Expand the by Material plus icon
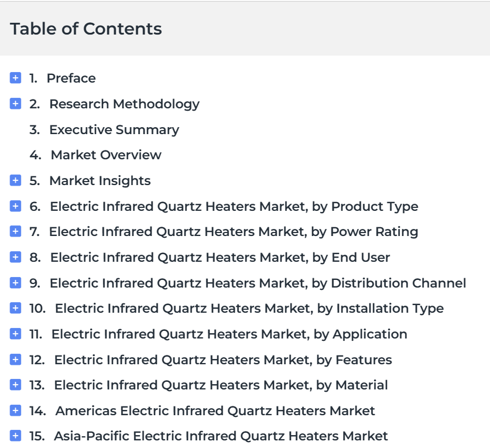Screen dimensions: 490x448 point(15,385)
